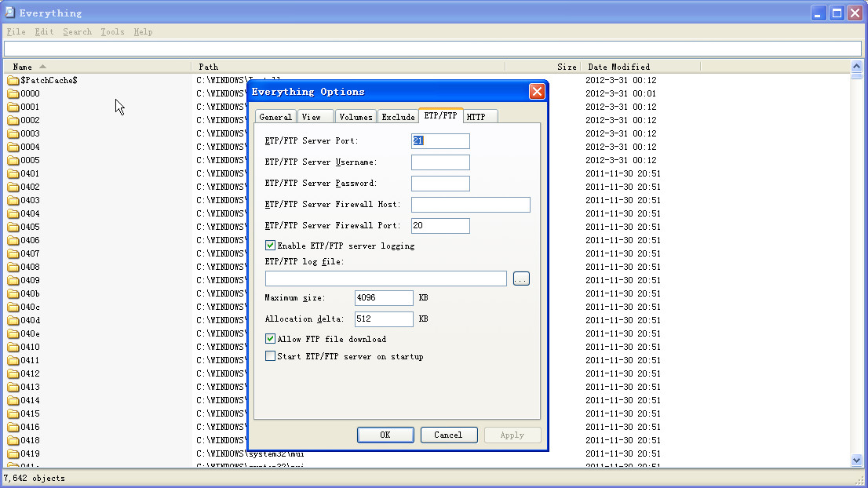
Task: Close the Everything Options dialog
Action: [536, 91]
